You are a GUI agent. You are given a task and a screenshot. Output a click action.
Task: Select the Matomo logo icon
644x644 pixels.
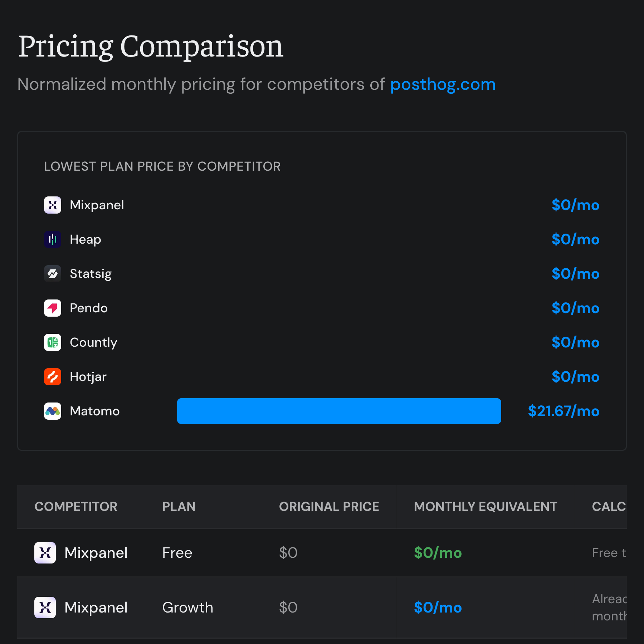pos(52,411)
